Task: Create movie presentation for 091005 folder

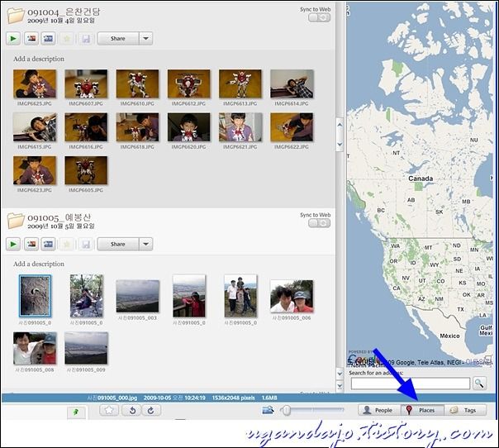Action: 49,244
